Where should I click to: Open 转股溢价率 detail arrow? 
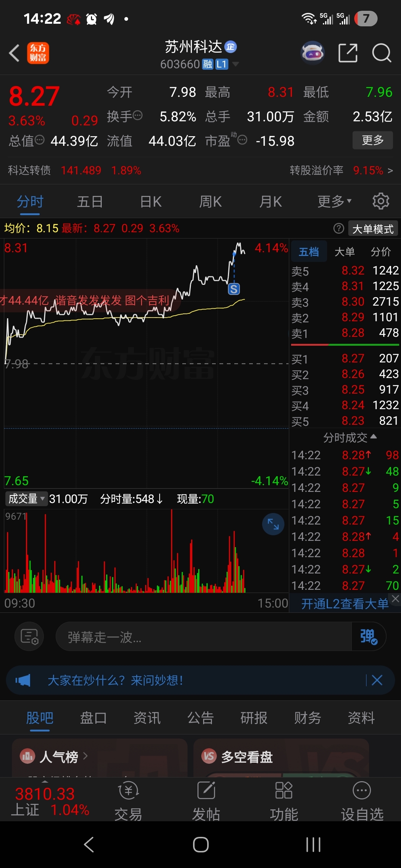[x=390, y=171]
